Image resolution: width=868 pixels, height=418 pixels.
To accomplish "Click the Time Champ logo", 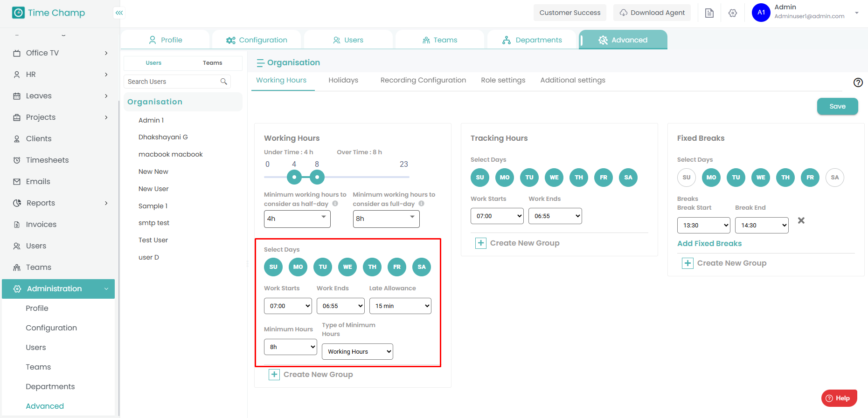I will pos(49,13).
